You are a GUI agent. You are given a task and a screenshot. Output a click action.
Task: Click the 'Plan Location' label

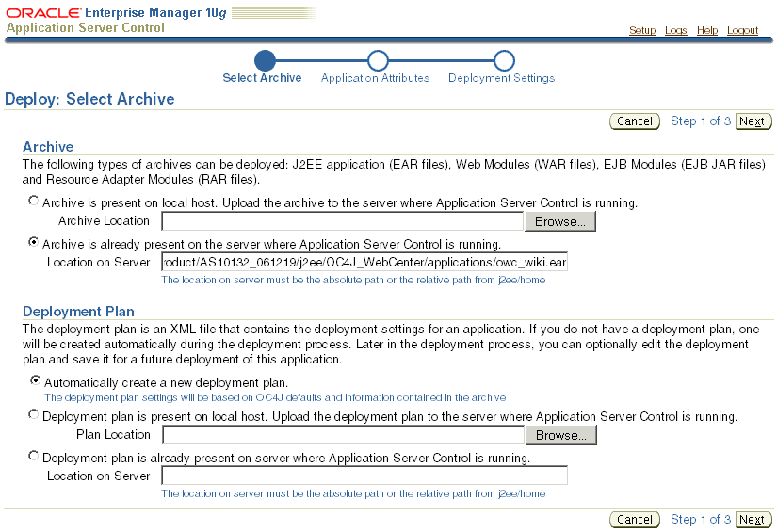pyautogui.click(x=113, y=434)
